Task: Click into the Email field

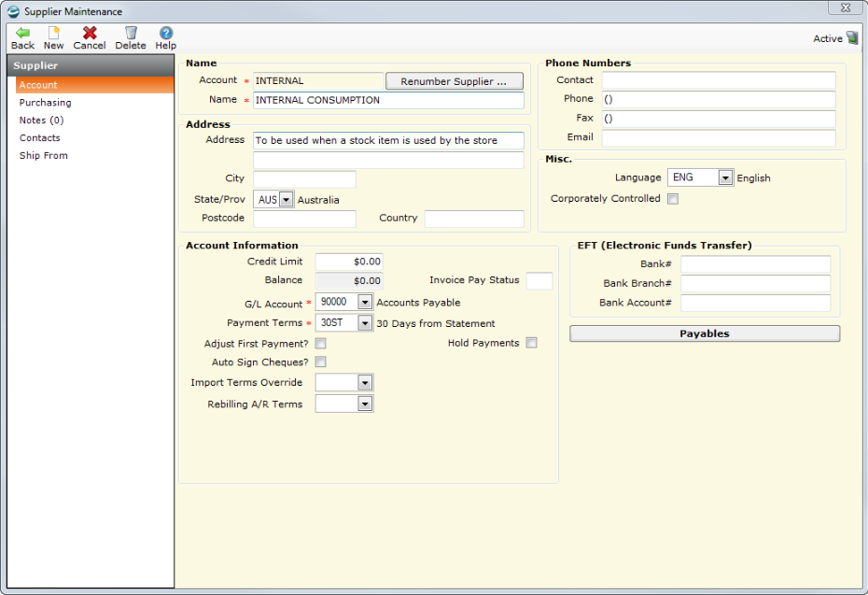Action: (x=718, y=138)
